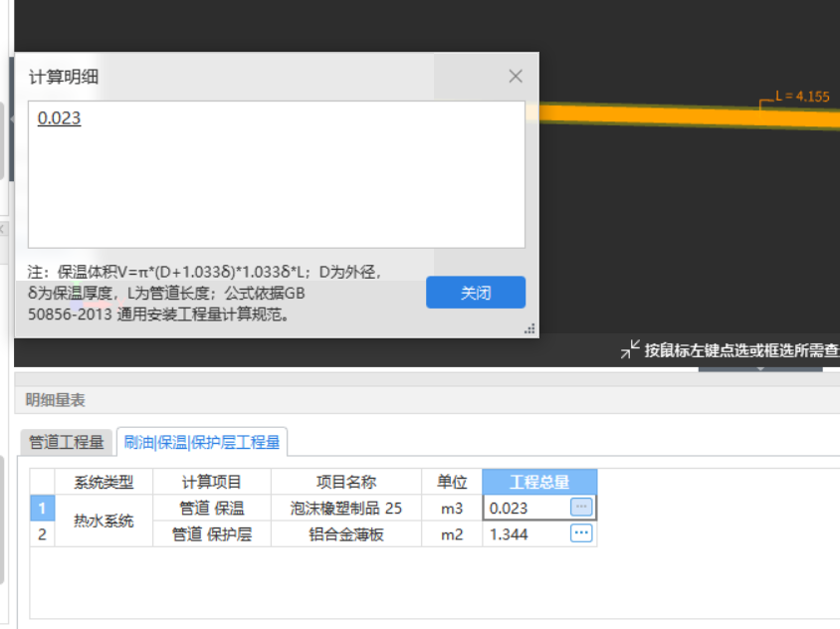Close the 计算明细 dialog with X
The width and height of the screenshot is (840, 629).
(x=516, y=76)
